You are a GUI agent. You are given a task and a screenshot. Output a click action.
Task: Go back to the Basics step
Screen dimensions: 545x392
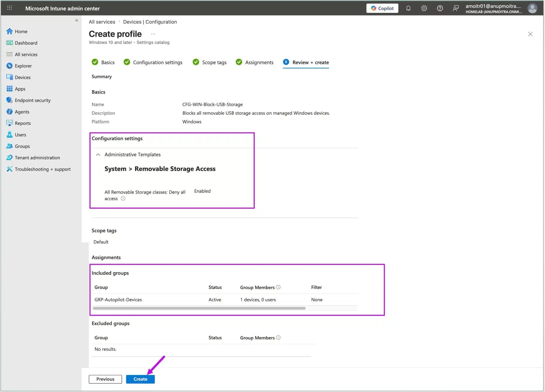103,62
